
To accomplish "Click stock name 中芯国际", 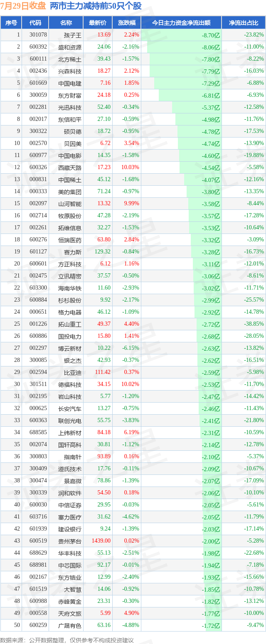I will [x=70, y=565].
